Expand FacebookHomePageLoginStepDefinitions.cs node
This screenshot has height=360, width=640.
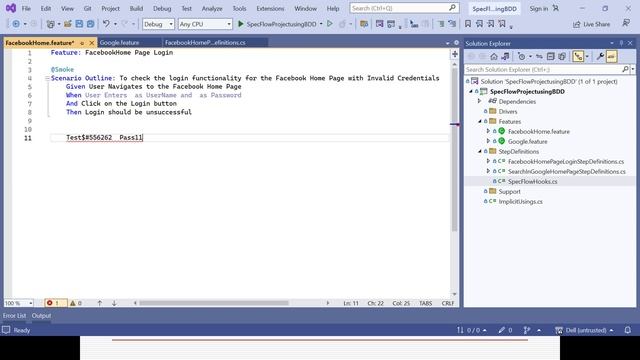[x=488, y=161]
